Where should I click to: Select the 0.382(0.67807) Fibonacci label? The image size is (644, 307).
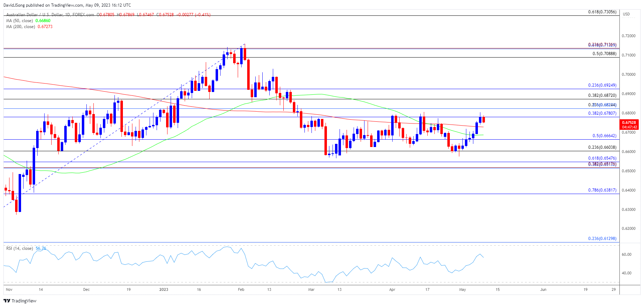602,113
